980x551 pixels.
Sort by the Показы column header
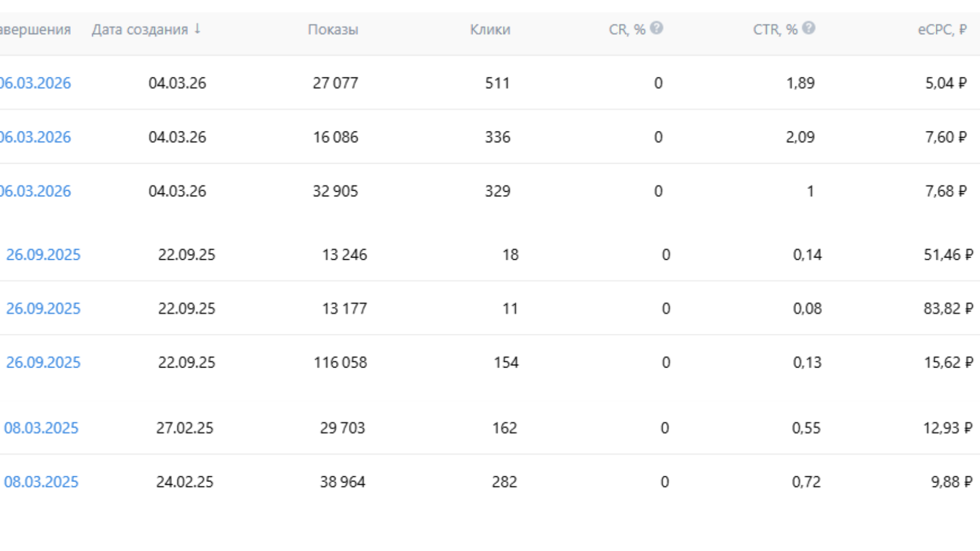pyautogui.click(x=333, y=30)
